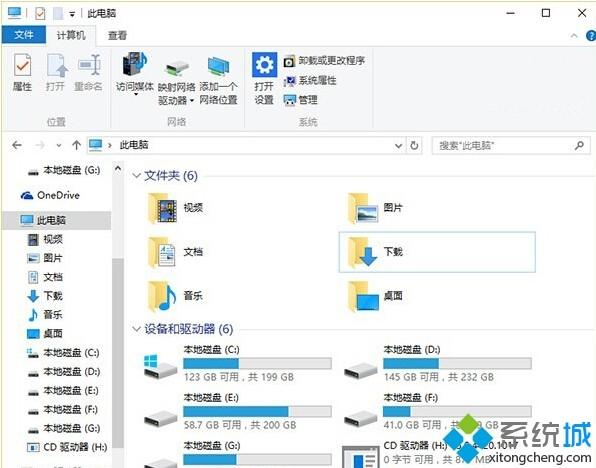Click the navigation pane scrollbar thumb
Viewport: 596px width, 468px height.
(x=118, y=353)
